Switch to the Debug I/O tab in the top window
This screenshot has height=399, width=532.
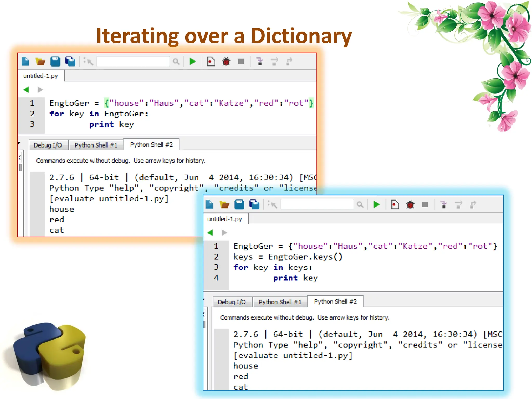click(48, 145)
